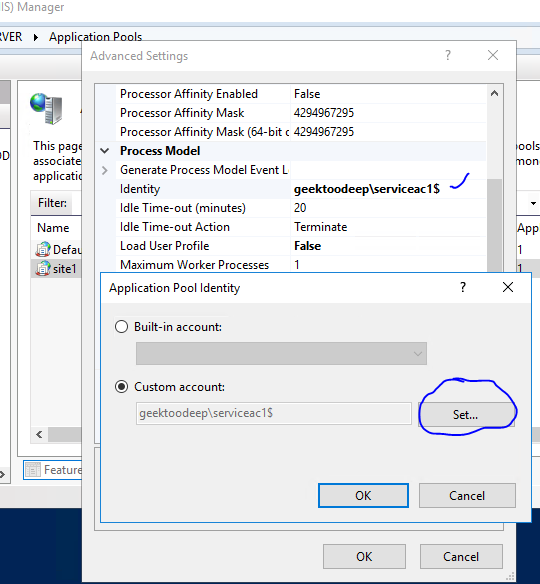Click the Name column header
The height and width of the screenshot is (584, 540).
(x=53, y=228)
